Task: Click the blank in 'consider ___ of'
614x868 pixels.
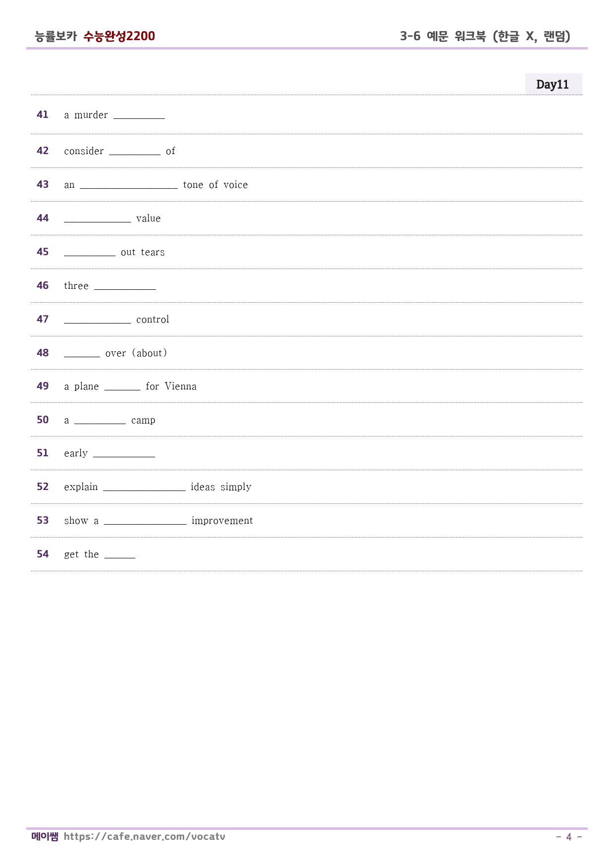Action: (135, 154)
